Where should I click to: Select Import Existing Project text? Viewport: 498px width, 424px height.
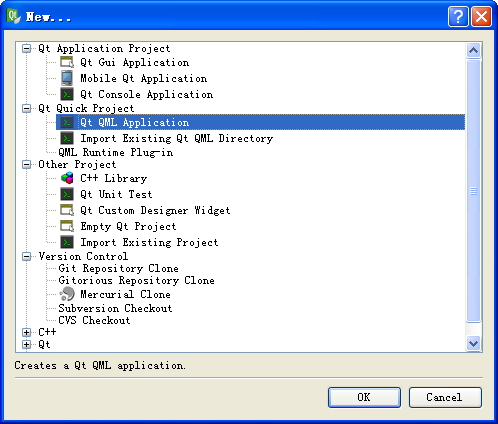[x=149, y=242]
